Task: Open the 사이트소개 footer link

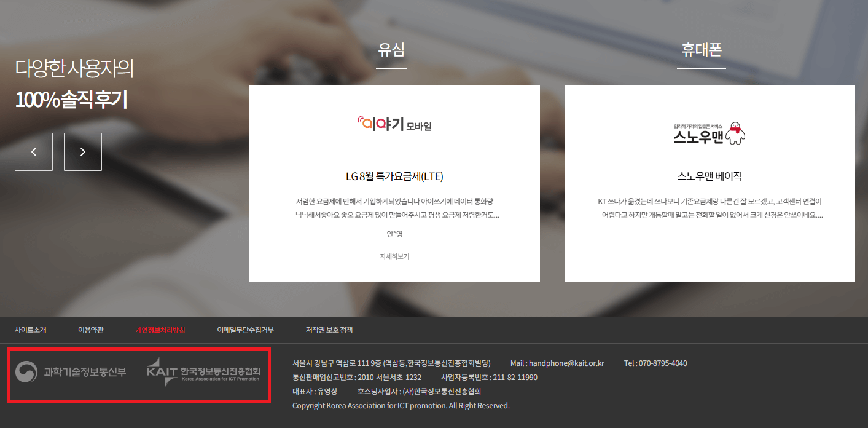Action: click(x=31, y=330)
